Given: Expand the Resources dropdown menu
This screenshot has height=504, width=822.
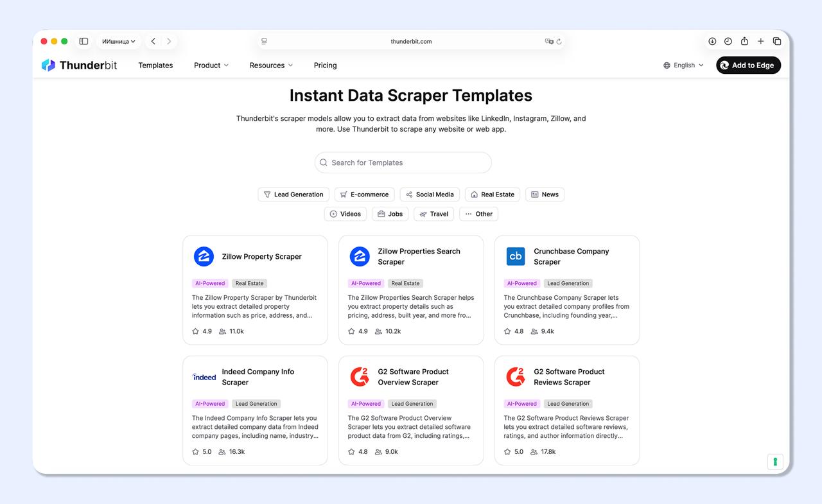Looking at the screenshot, I should 271,65.
